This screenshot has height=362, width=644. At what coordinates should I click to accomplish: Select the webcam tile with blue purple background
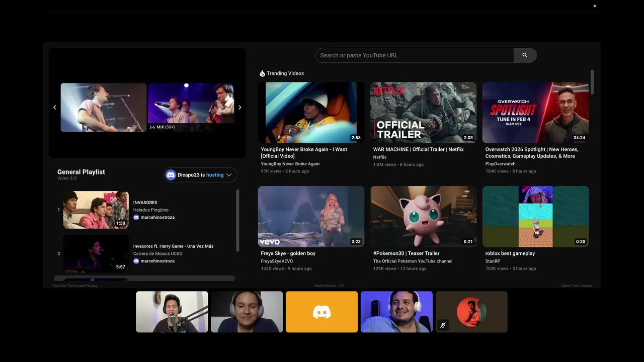tap(396, 312)
